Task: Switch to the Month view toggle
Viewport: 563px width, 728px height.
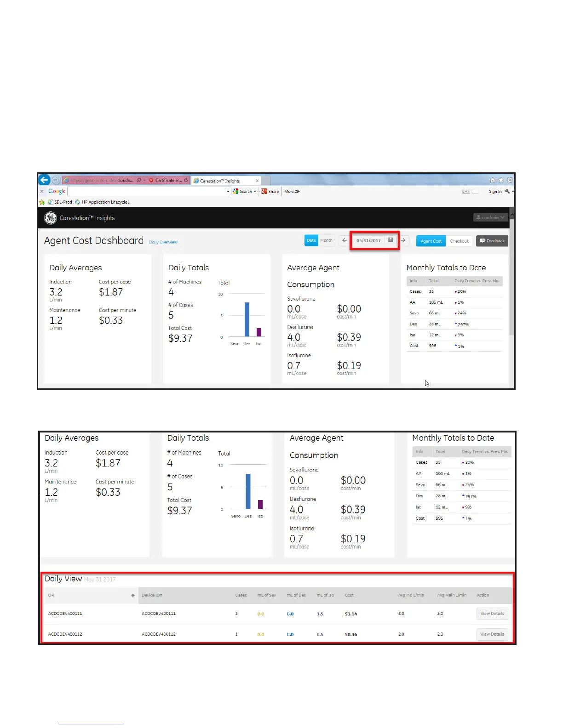Action: 326,240
